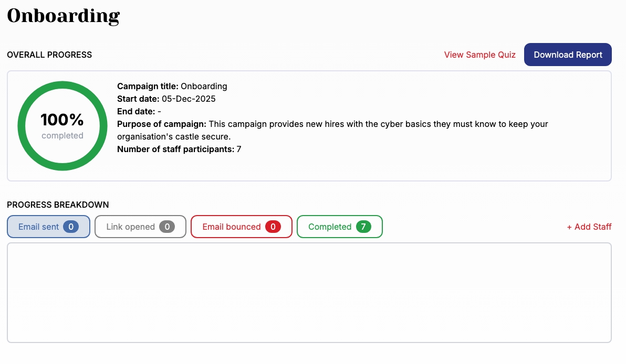Click the gray count badge on Link opened

tap(167, 227)
